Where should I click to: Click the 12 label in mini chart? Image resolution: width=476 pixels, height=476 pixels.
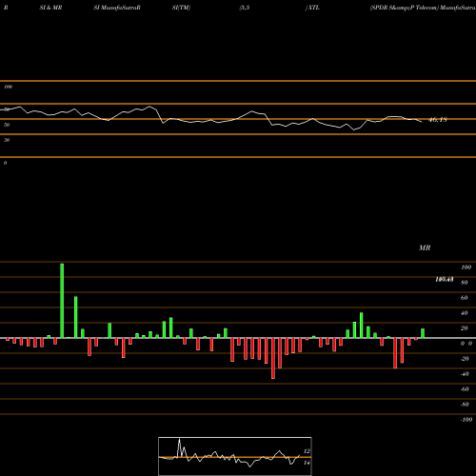tap(307, 451)
